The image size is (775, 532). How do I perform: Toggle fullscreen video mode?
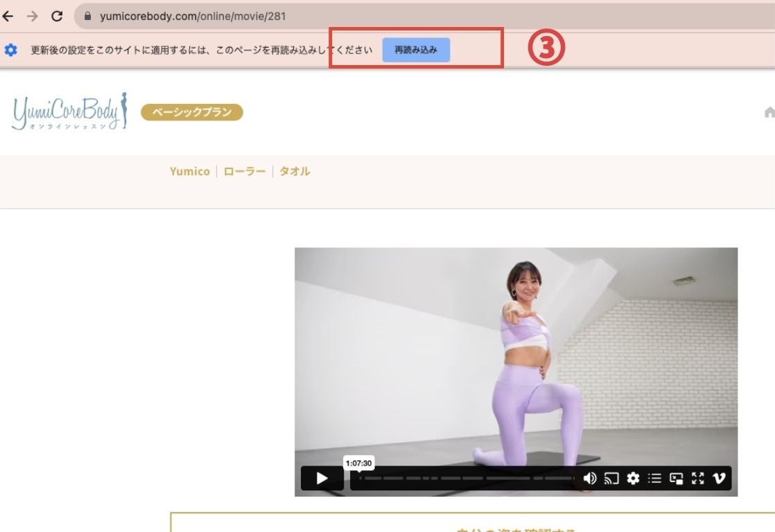tap(697, 478)
